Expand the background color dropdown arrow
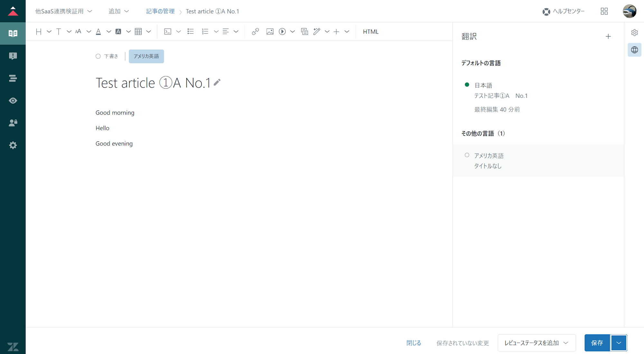 (128, 32)
